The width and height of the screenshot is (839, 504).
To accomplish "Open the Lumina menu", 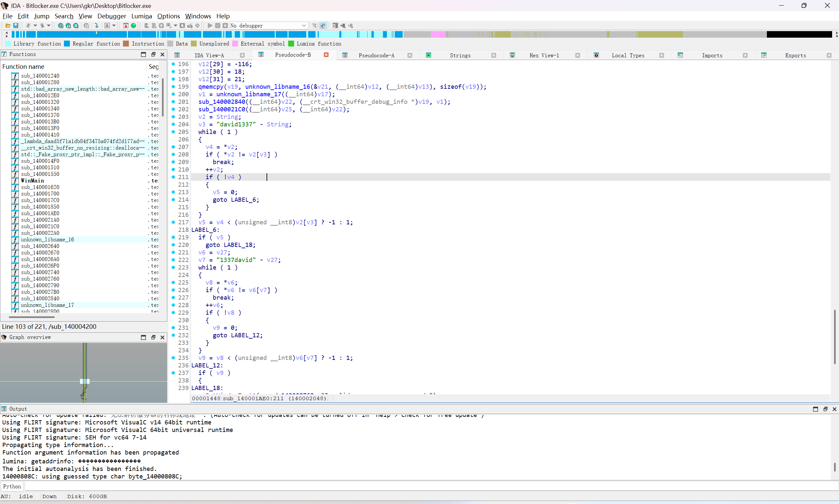I will point(141,16).
